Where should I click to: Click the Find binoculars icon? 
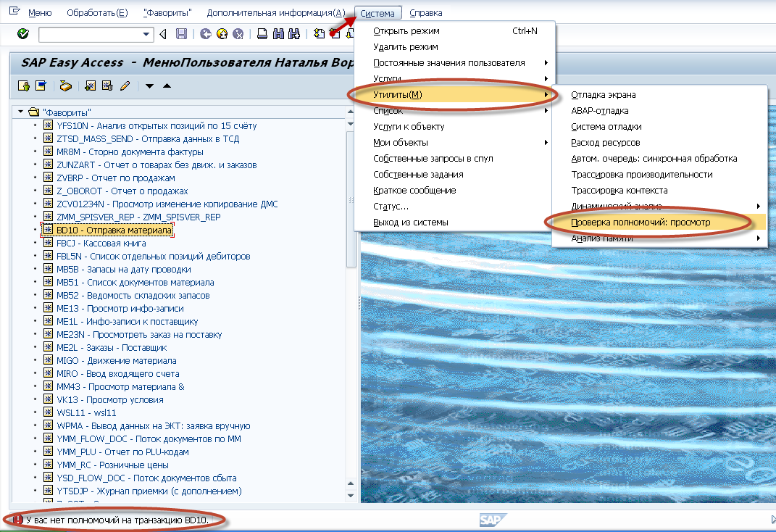click(279, 33)
